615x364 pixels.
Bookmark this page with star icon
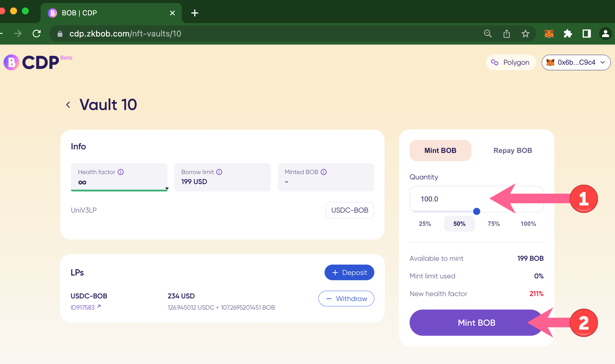point(525,34)
